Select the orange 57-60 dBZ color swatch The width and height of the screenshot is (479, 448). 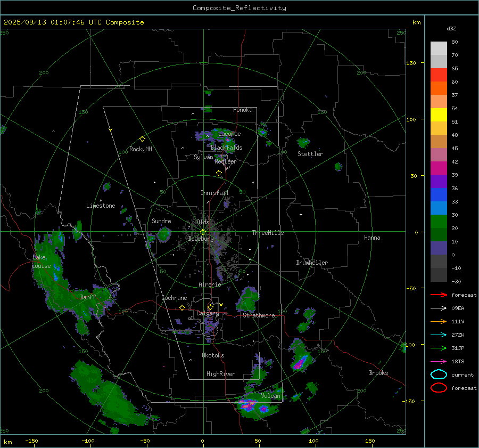[439, 88]
